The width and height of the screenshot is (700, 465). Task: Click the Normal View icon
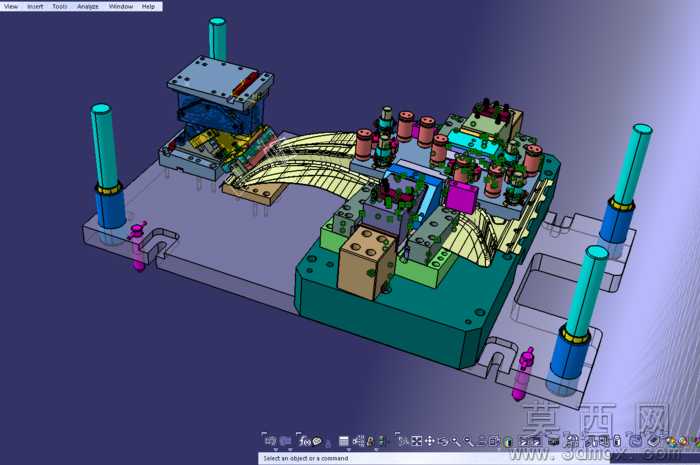pyautogui.click(x=481, y=441)
